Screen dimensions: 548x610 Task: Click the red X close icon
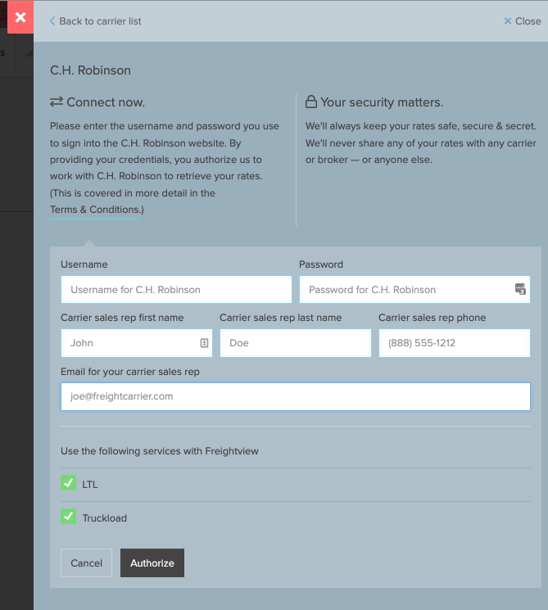point(20,17)
